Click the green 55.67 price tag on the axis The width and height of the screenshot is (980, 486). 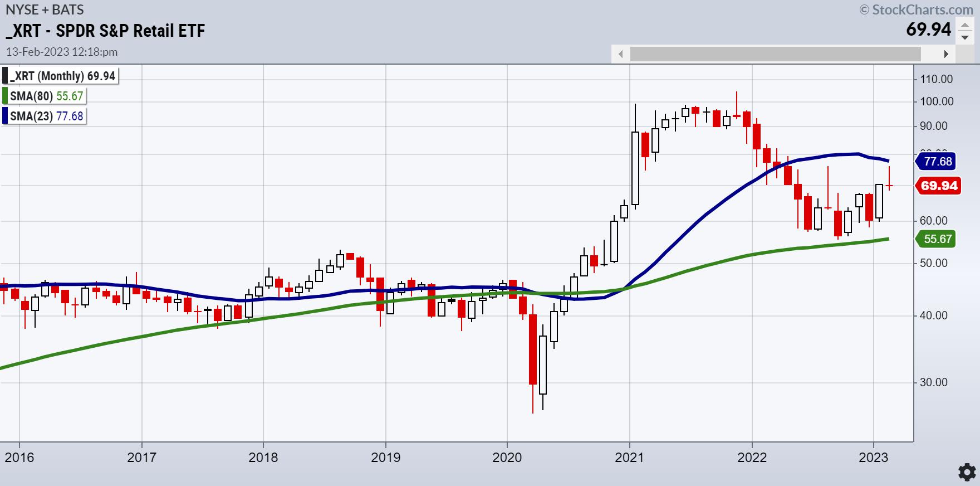(937, 239)
